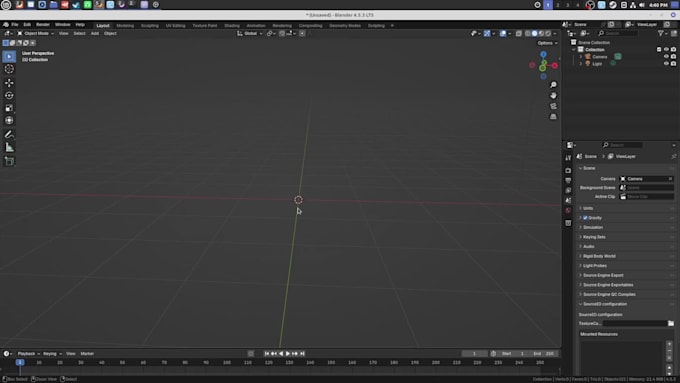
Task: Open the Render properties tab
Action: 568,170
